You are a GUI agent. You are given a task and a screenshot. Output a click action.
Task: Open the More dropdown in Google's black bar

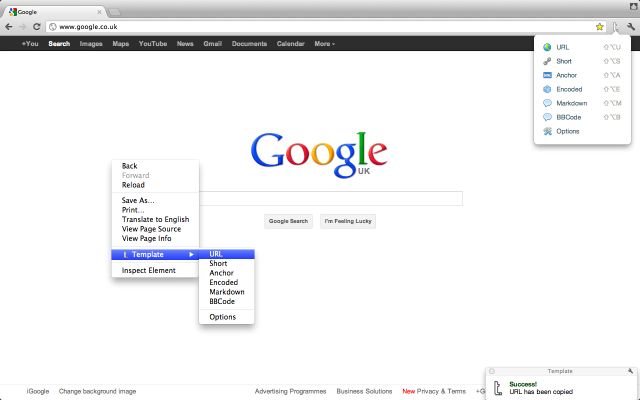324,44
